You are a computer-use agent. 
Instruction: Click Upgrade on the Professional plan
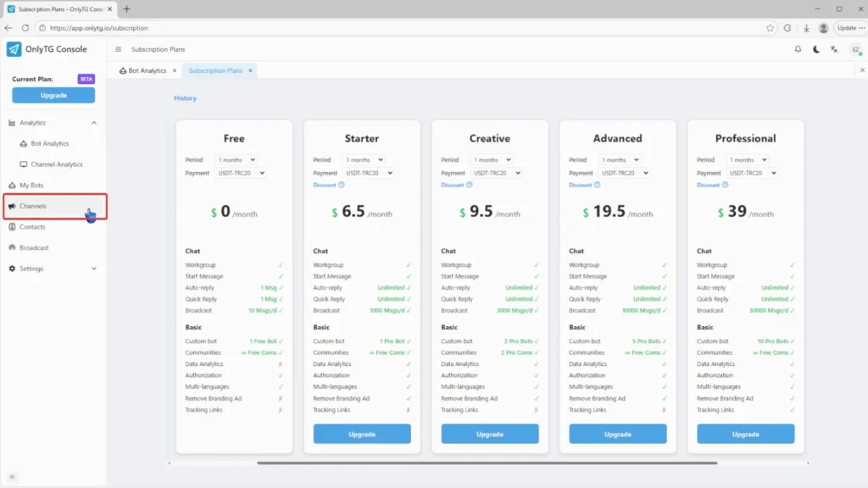click(x=745, y=433)
